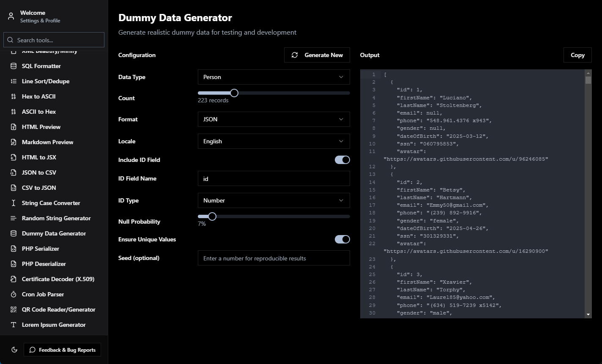Click the Markdown Preview file icon
Viewport: 602px width, 364px height.
(14, 142)
